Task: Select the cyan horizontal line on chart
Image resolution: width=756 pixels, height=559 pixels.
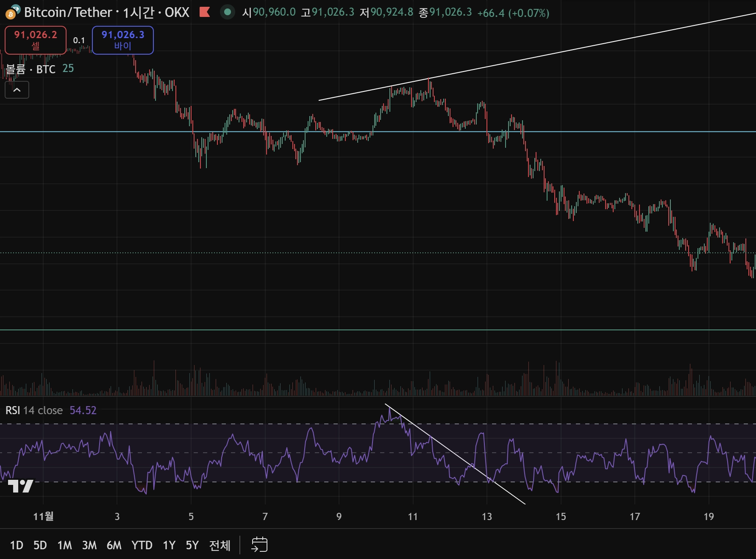Action: coord(378,132)
